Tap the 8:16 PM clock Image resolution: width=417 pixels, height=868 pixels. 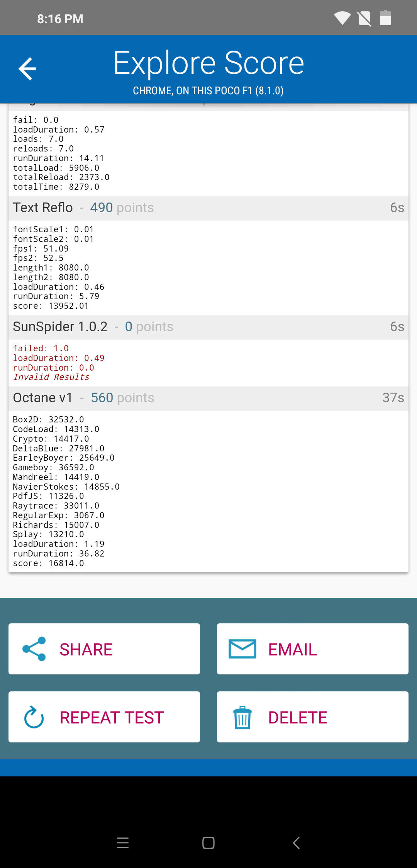click(60, 19)
